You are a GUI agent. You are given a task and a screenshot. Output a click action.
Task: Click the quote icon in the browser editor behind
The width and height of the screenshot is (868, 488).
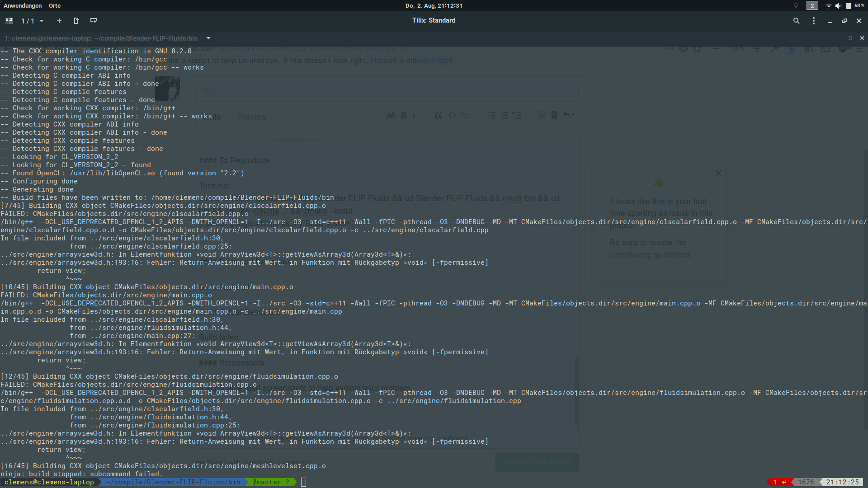tap(438, 116)
